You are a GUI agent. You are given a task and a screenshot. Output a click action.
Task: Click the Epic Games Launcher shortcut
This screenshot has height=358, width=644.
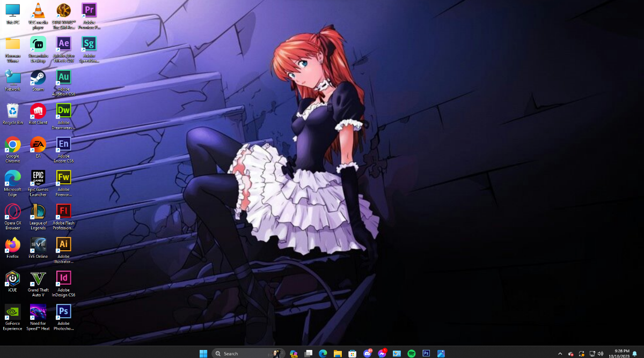pyautogui.click(x=38, y=177)
